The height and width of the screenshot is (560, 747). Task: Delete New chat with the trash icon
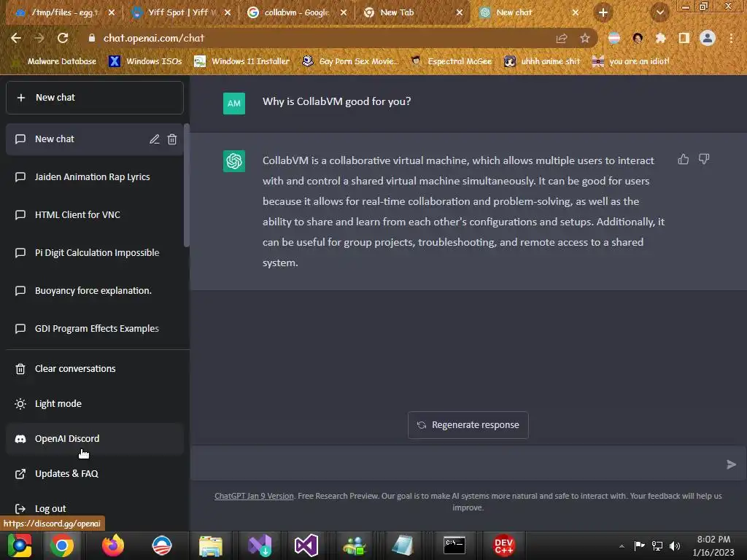172,139
